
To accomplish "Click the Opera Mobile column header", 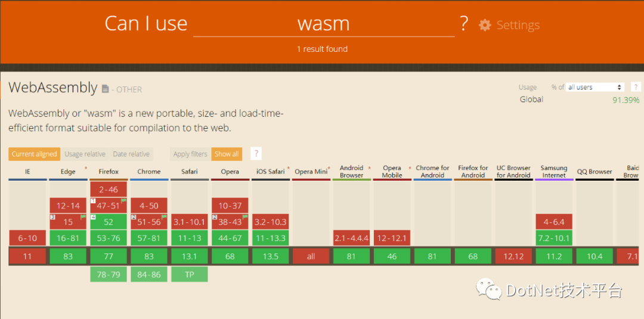I will coord(392,172).
